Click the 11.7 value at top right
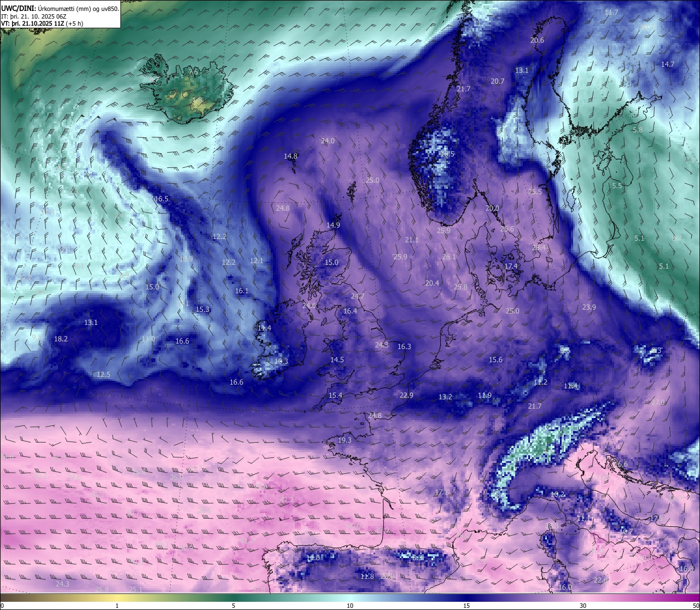The image size is (700, 610). tap(611, 12)
